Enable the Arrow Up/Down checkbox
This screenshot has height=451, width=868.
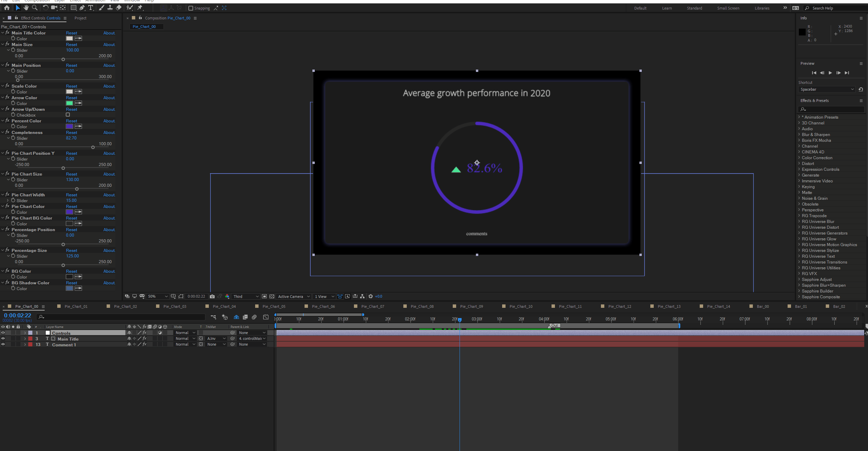coord(68,115)
